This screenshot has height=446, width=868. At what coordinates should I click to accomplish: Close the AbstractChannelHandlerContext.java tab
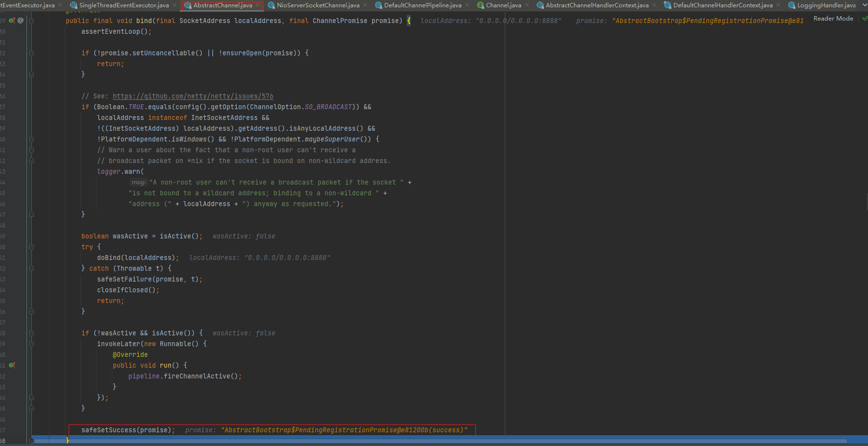(654, 5)
